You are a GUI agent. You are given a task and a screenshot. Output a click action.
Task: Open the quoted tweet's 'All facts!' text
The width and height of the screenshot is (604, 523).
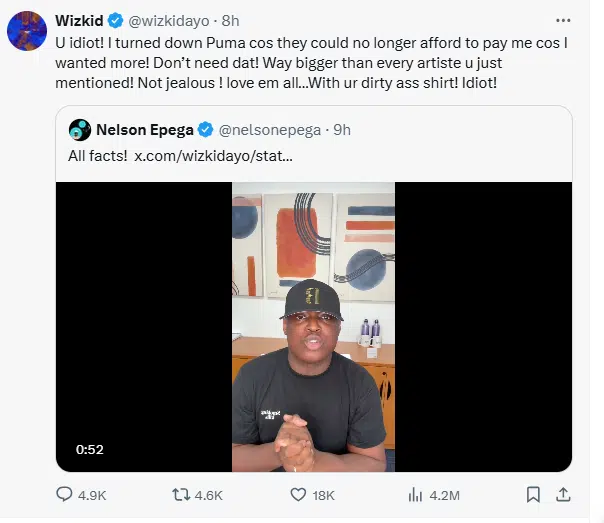click(97, 157)
